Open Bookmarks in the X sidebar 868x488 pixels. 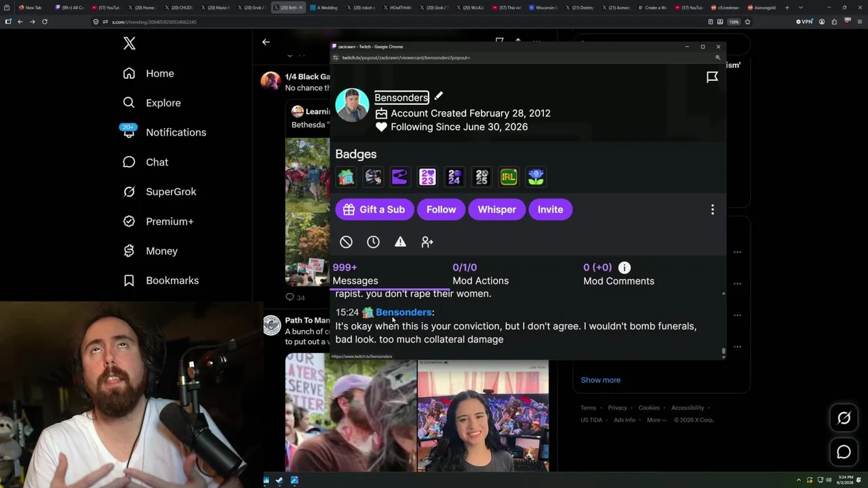[x=161, y=281]
